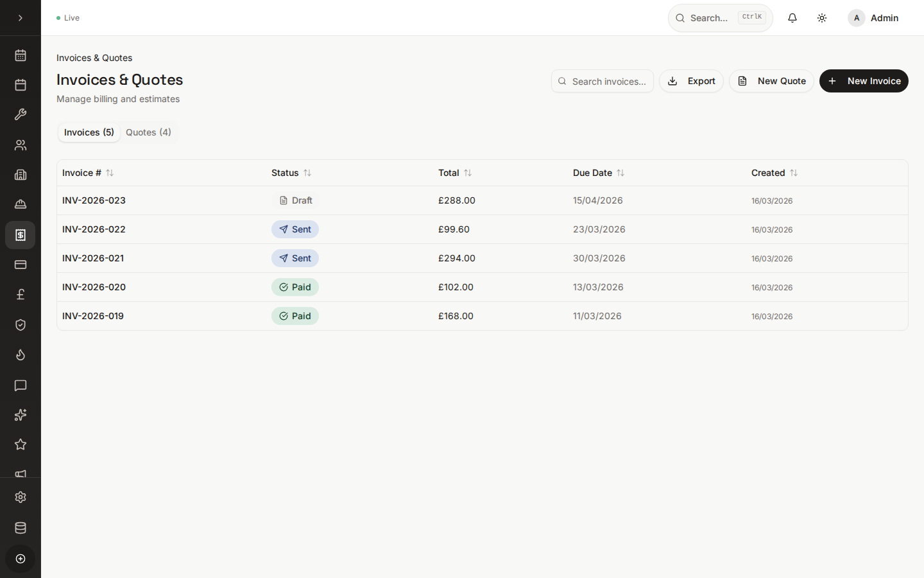924x578 pixels.
Task: Open the sparkles AI icon in sidebar
Action: pyautogui.click(x=20, y=415)
